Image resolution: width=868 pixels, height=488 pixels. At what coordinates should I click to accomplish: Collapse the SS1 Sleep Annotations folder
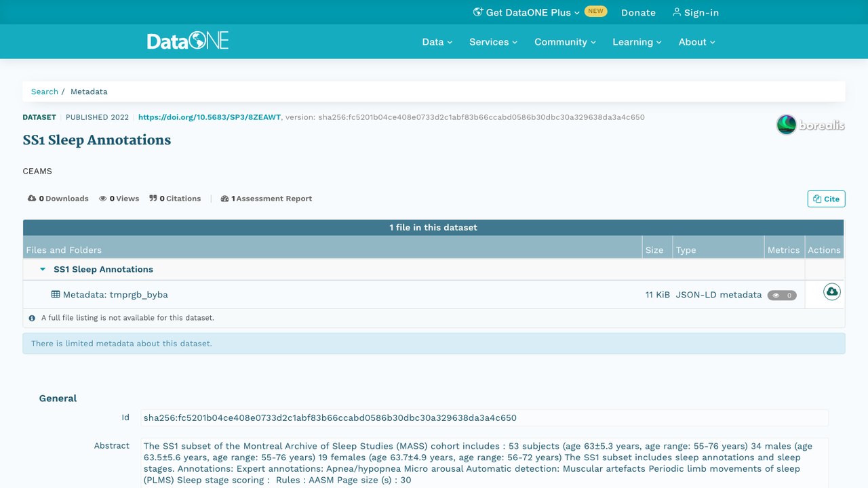click(x=43, y=269)
